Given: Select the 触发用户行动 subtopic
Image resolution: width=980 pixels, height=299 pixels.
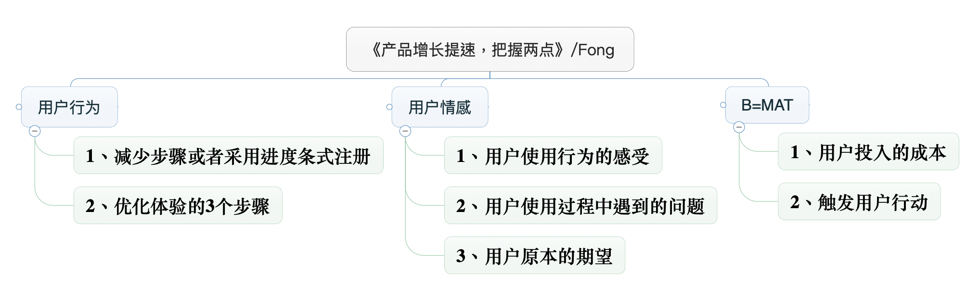Looking at the screenshot, I should [x=859, y=202].
